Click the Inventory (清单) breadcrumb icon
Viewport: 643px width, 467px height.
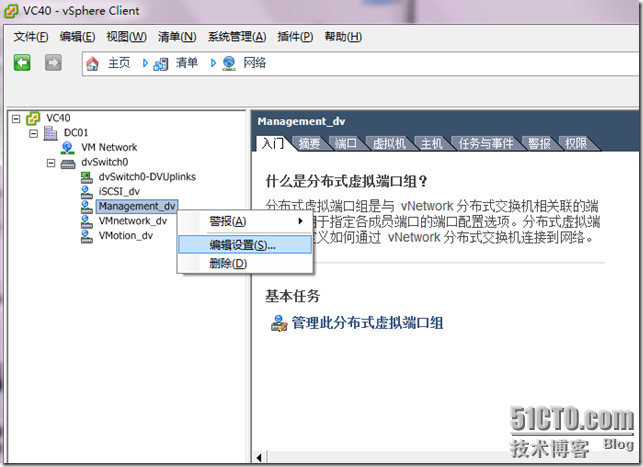pos(161,64)
